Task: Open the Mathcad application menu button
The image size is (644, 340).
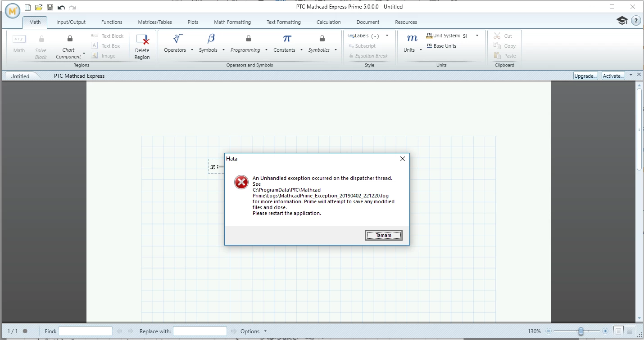Action: click(x=13, y=10)
